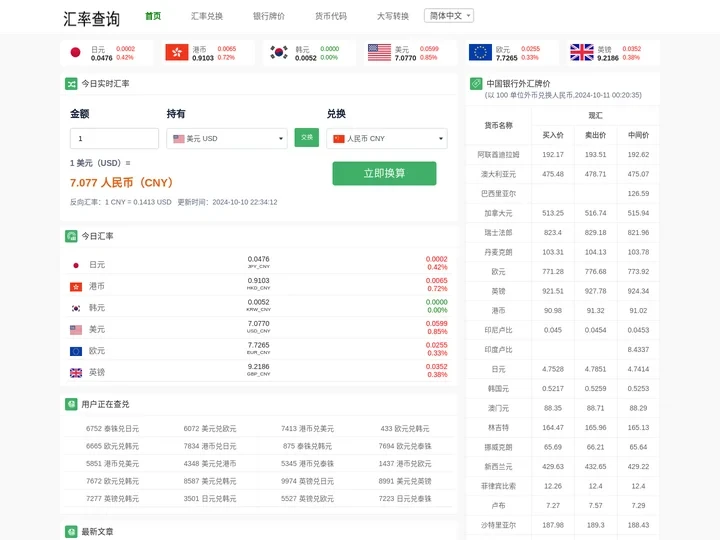
Task: Click the 中国银行外汇牌价 tag icon
Action: [476, 84]
